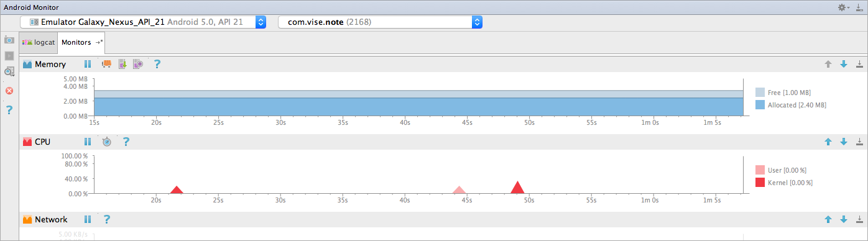Click the 5.00 MB memory axis label
Viewport: 868px width, 241px height.
click(x=76, y=79)
